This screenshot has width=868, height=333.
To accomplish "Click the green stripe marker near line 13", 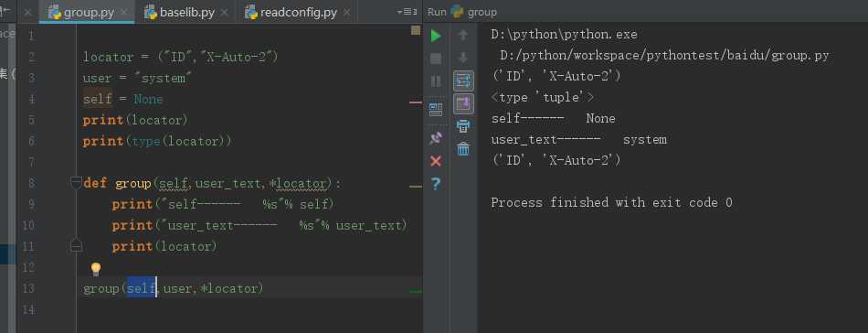I will [415, 292].
